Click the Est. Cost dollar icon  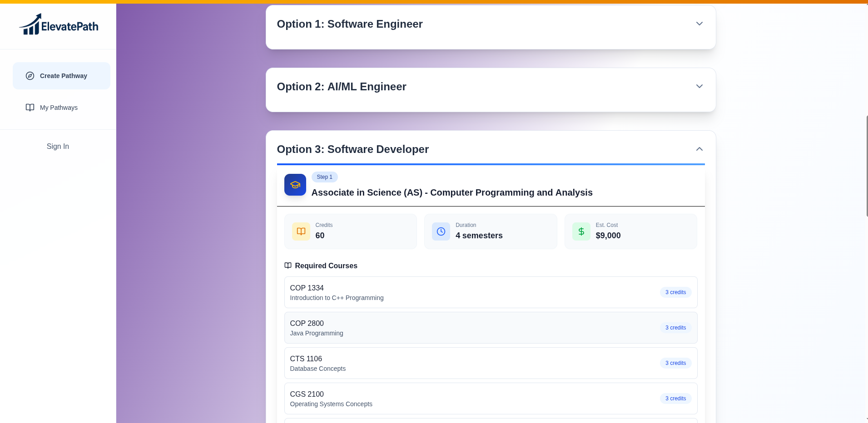tap(581, 231)
